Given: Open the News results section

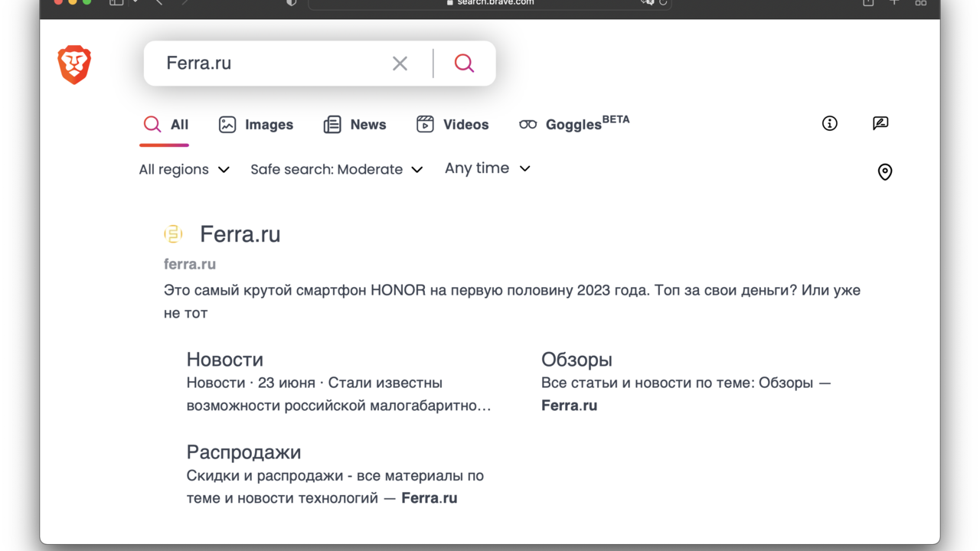Looking at the screenshot, I should click(x=354, y=124).
